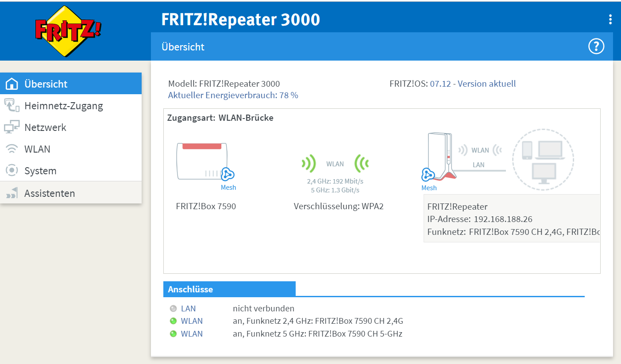
Task: Click the Modell: FRITZ!Repeater 3000 text
Action: [x=224, y=84]
